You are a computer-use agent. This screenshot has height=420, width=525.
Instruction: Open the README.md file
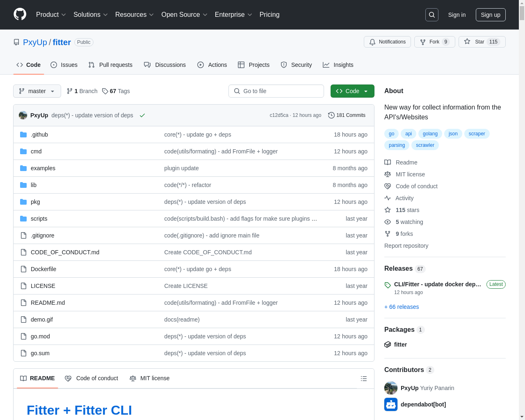[x=48, y=303]
